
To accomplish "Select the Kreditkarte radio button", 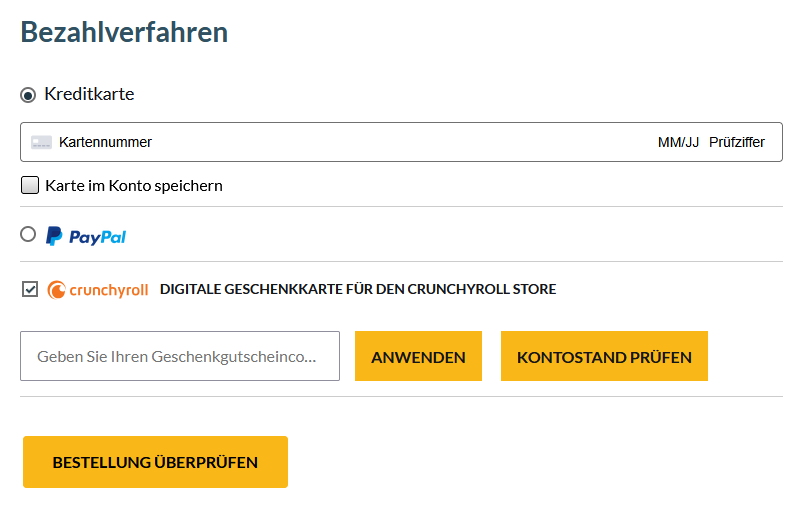I will point(28,95).
